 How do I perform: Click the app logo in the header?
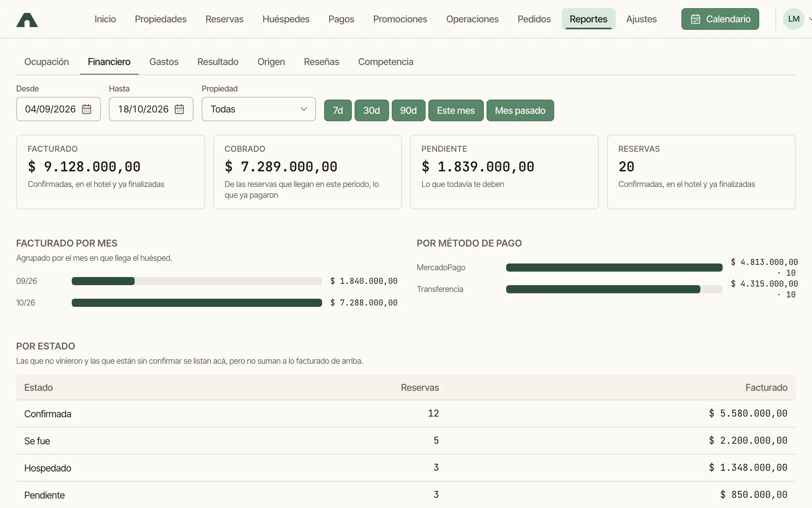click(x=27, y=20)
